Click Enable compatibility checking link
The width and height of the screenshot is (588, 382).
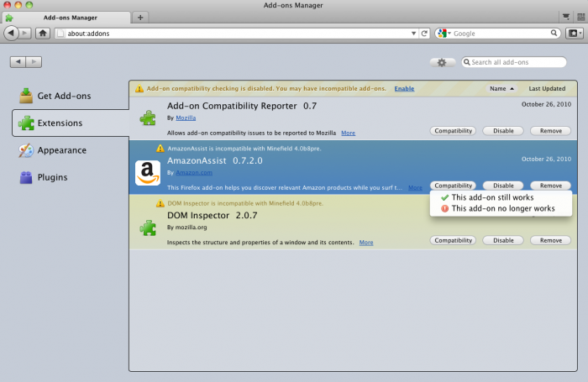click(404, 88)
